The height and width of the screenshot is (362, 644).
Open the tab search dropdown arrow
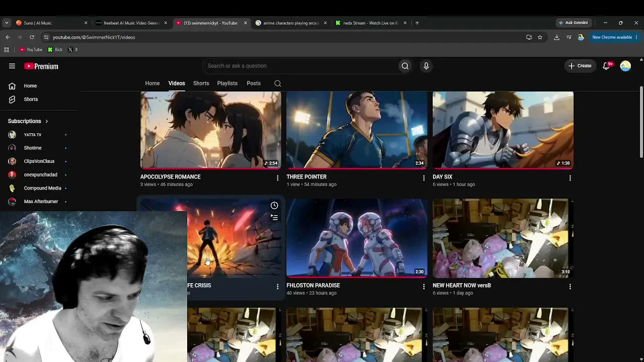point(7,23)
